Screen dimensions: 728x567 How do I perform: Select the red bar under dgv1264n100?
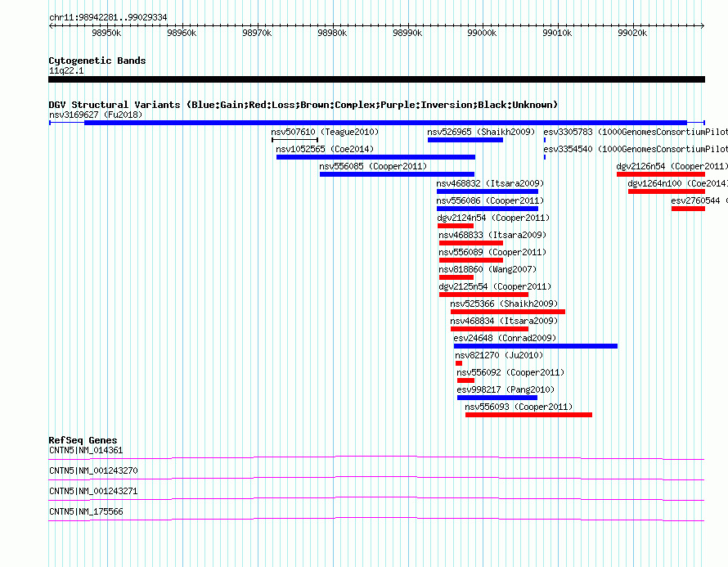pos(667,191)
